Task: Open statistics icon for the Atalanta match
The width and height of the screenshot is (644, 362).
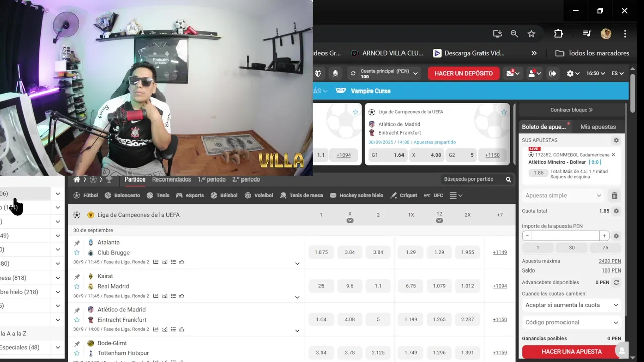Action: (x=156, y=262)
